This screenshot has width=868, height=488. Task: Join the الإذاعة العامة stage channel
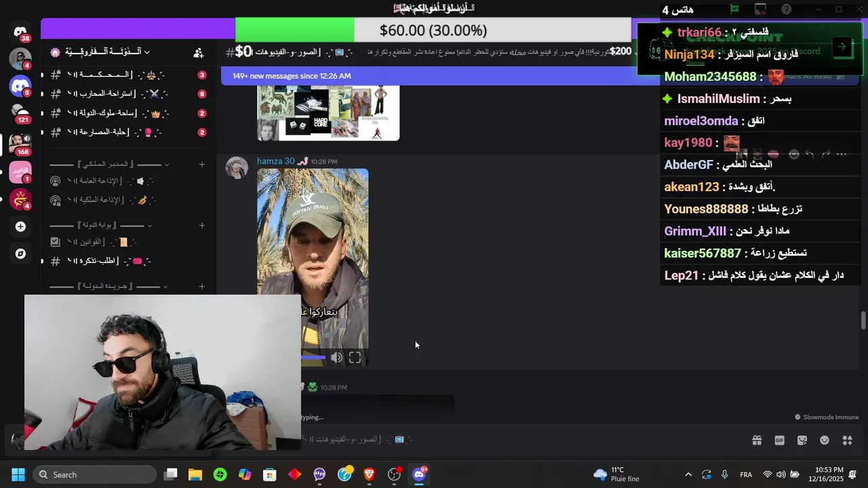[x=127, y=181]
